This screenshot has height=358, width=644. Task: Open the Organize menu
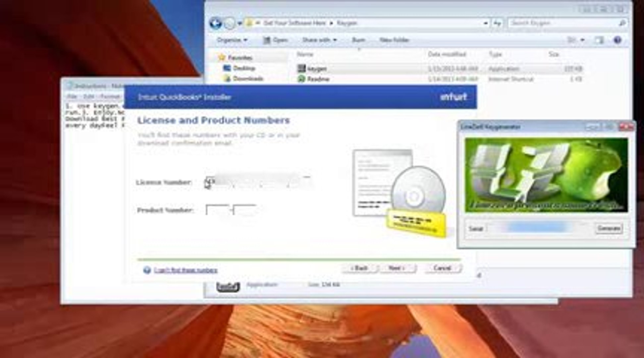pos(232,40)
